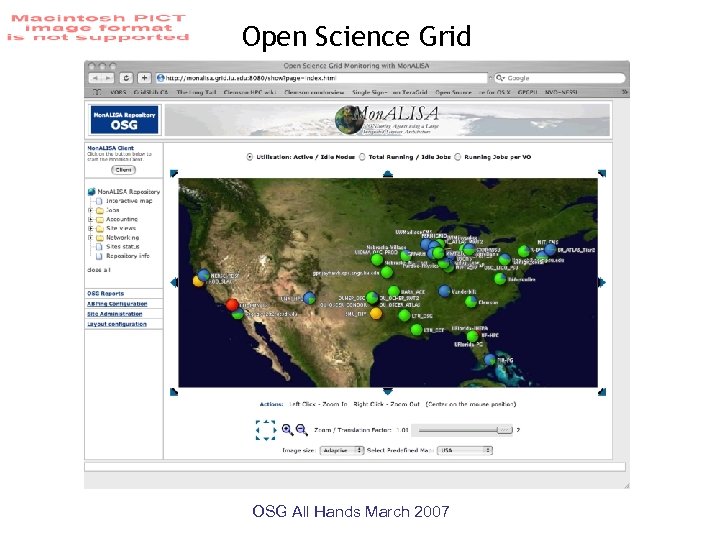
Task: Pan map north with top arrow
Action: pos(388,174)
